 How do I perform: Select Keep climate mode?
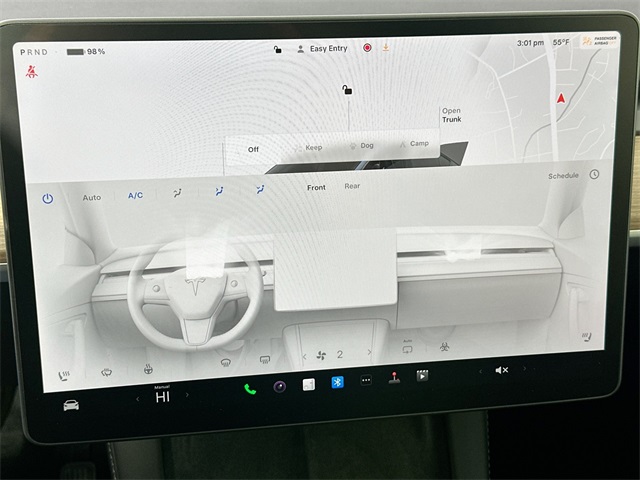click(309, 147)
